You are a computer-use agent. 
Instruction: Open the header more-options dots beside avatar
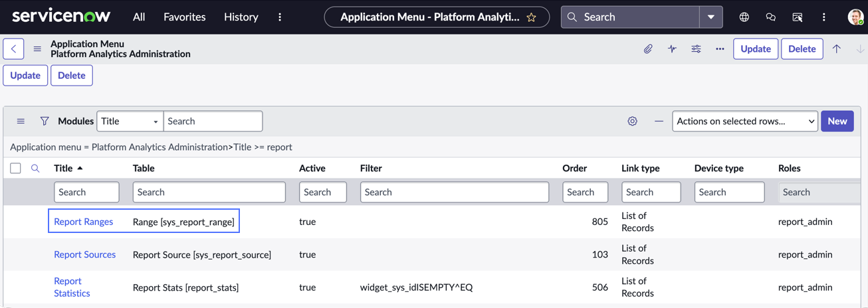point(823,17)
